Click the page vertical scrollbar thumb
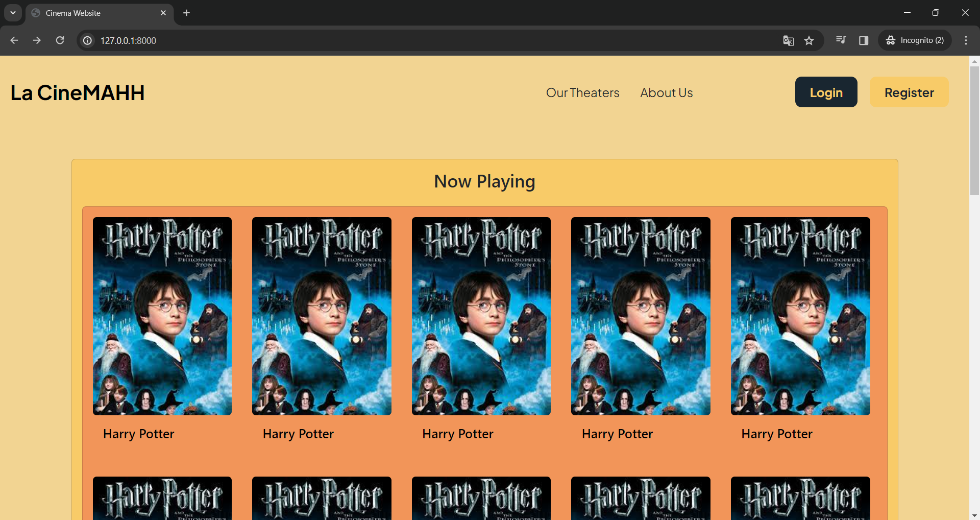980x520 pixels. (974, 130)
